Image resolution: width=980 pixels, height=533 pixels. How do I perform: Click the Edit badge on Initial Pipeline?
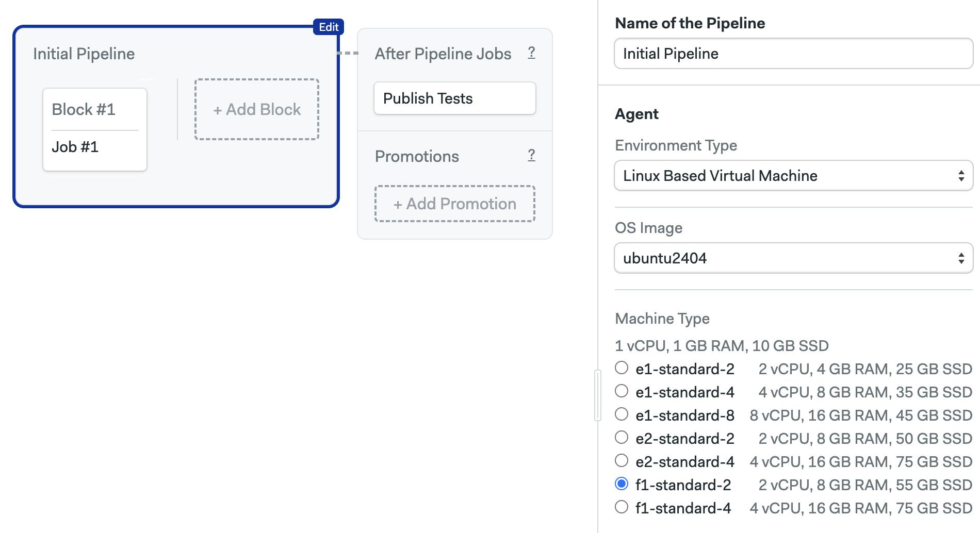[x=329, y=27]
